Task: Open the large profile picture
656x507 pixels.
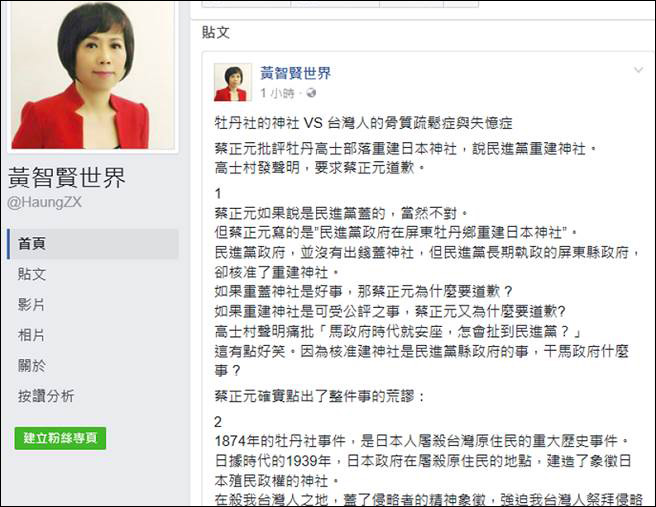Action: pyautogui.click(x=93, y=75)
